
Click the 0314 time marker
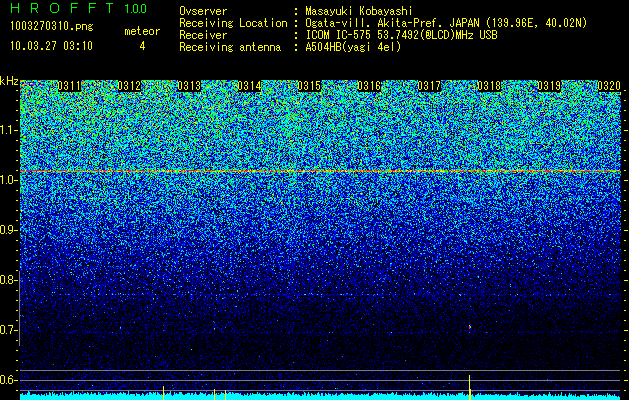click(x=249, y=86)
